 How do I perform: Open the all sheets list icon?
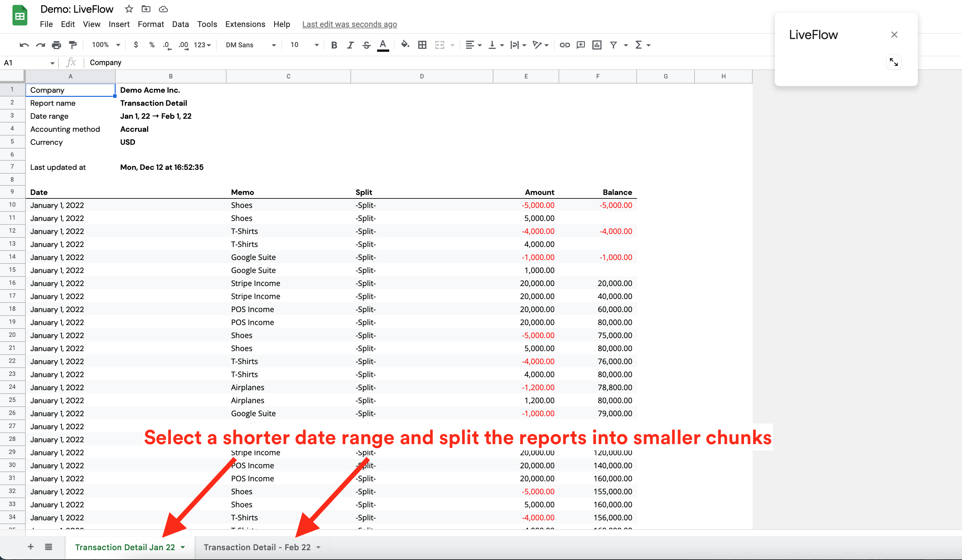49,547
